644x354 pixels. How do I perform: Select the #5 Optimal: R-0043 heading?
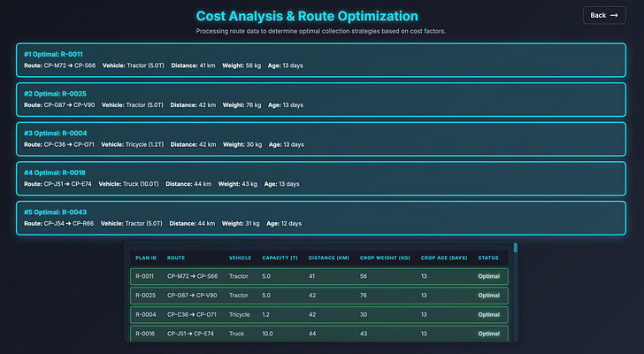click(x=56, y=212)
